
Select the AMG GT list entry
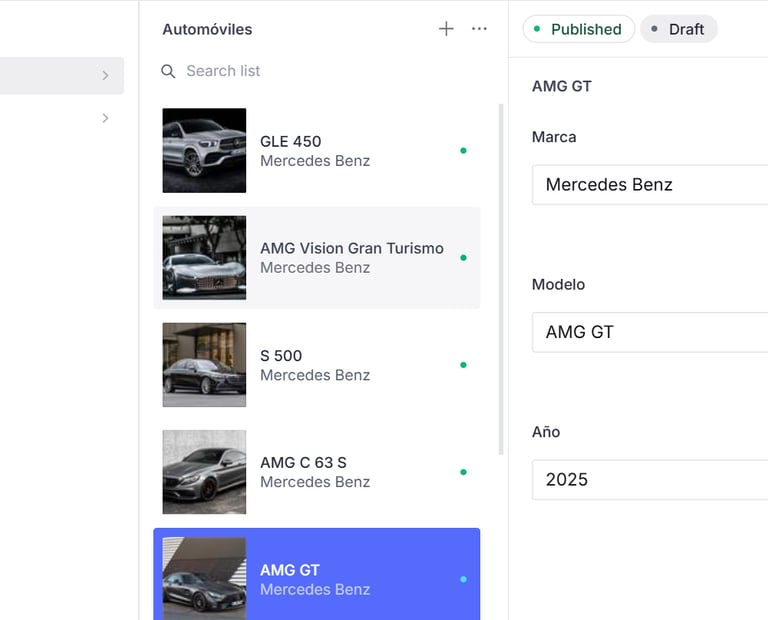click(x=317, y=574)
